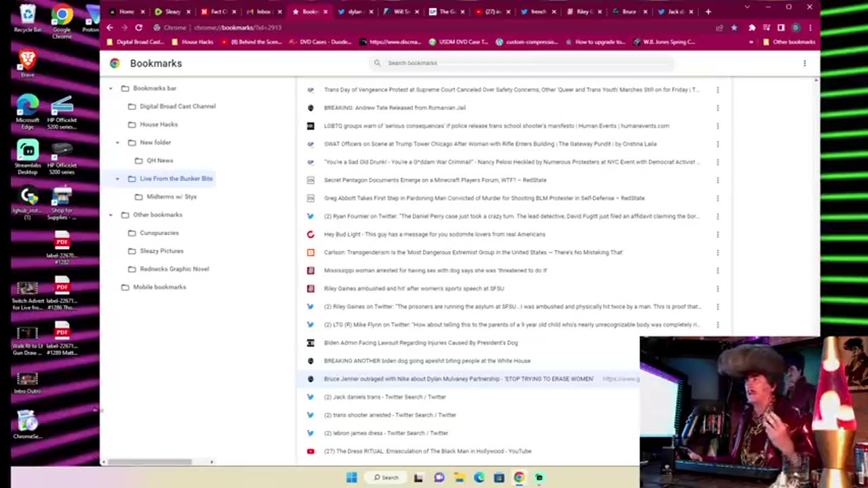Expand the bookmarks bar overflow chevron
The image size is (868, 488).
[x=751, y=42]
